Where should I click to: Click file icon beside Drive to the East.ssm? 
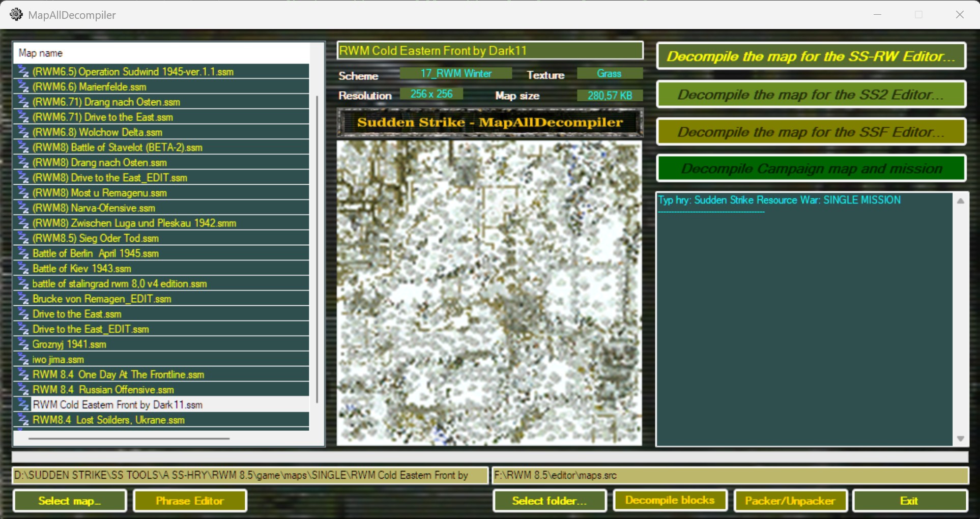[23, 314]
